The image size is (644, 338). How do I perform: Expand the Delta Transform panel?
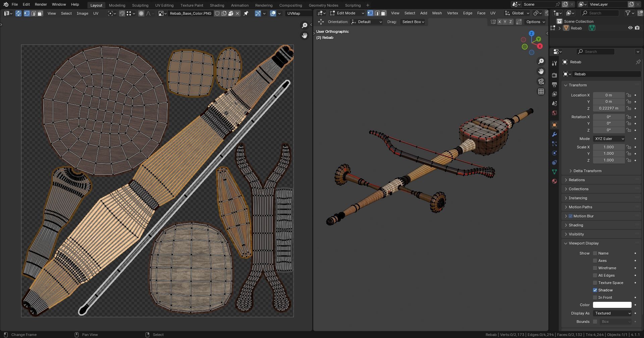(x=587, y=171)
